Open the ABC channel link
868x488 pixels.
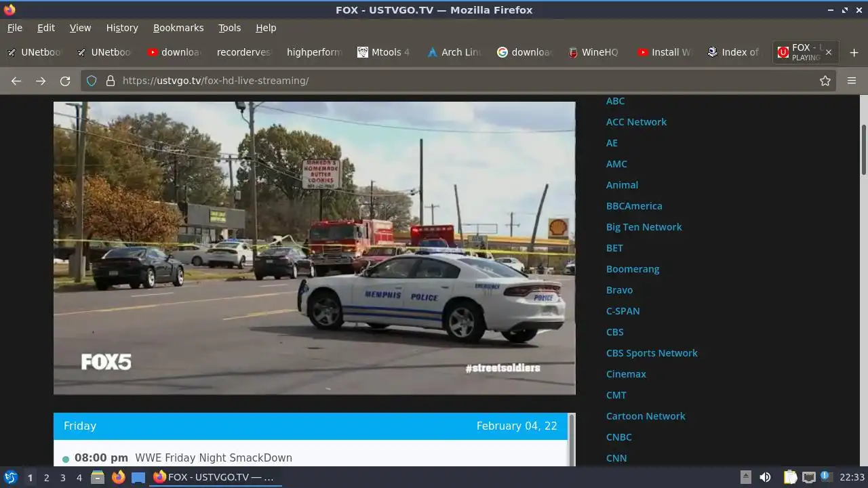tap(615, 101)
